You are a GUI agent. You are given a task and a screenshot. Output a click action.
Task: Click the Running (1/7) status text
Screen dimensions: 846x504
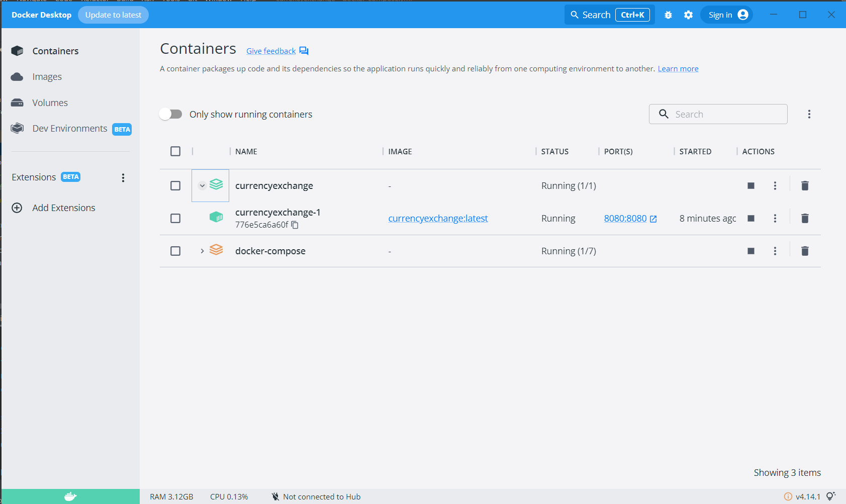569,251
